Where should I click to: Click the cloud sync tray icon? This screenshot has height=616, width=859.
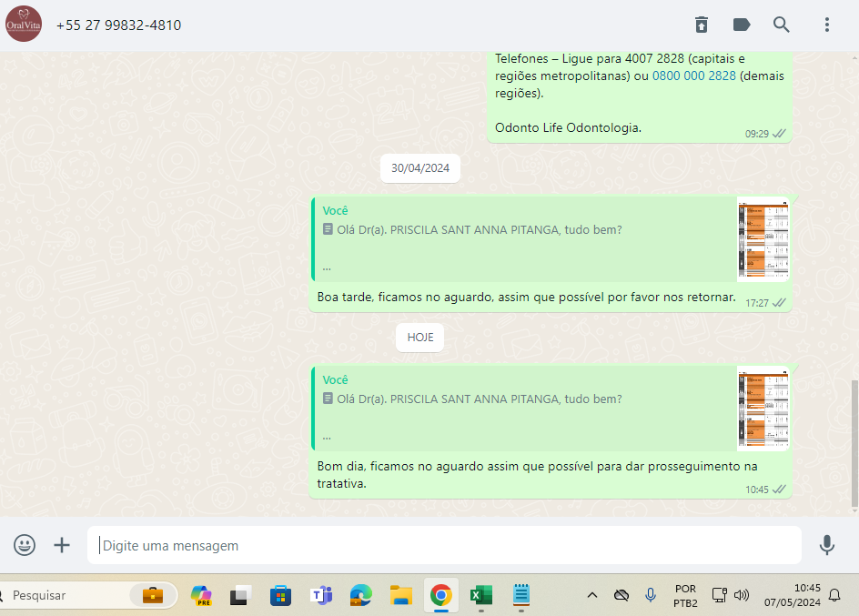point(622,595)
